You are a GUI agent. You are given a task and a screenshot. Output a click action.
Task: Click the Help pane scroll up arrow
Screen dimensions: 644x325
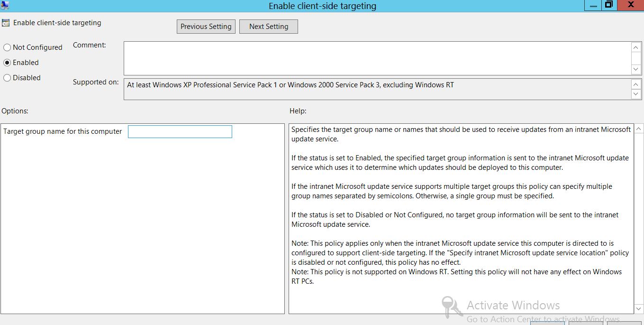coord(639,129)
